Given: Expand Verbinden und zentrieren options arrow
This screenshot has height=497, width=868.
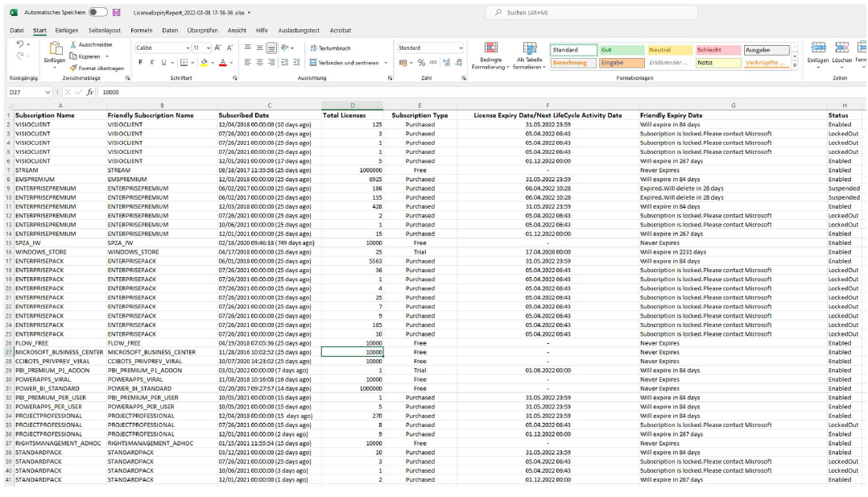Looking at the screenshot, I should point(386,63).
